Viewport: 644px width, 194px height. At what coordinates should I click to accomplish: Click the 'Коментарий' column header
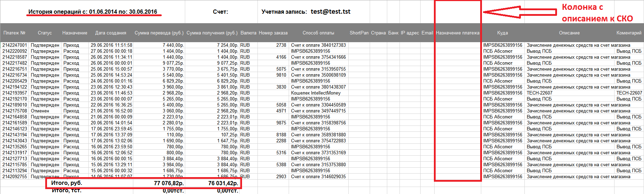tap(629, 33)
